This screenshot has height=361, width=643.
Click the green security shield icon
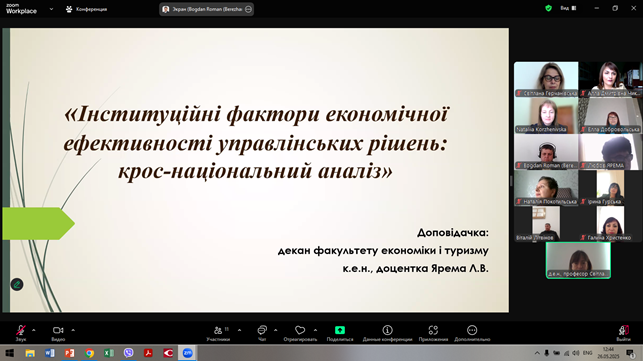[x=548, y=8]
